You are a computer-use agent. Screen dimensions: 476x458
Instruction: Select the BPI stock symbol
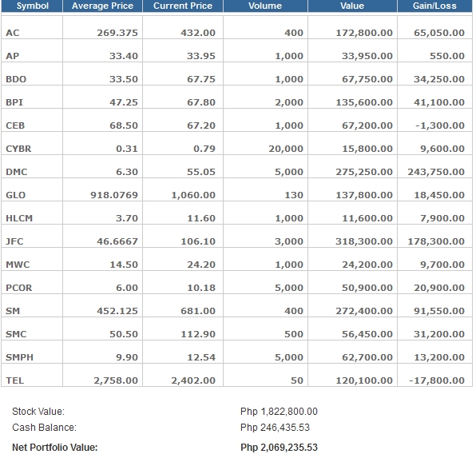(x=14, y=102)
